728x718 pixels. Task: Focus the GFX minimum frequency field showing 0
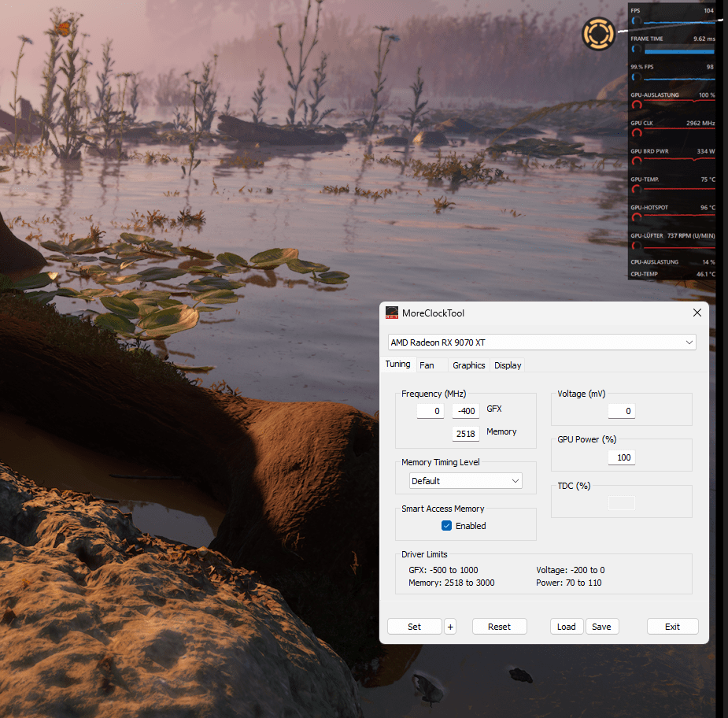[431, 411]
